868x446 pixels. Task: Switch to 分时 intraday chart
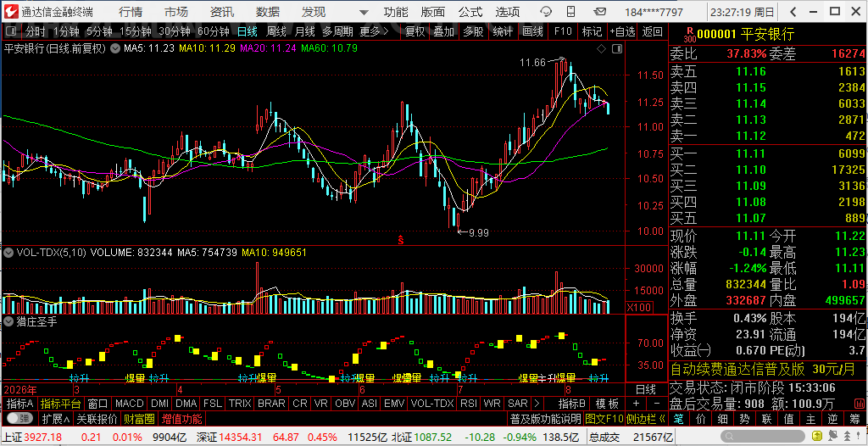click(x=36, y=31)
